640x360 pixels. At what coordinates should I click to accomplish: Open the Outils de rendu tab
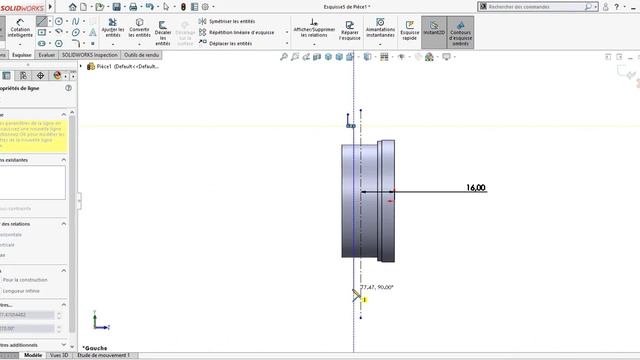[141, 55]
